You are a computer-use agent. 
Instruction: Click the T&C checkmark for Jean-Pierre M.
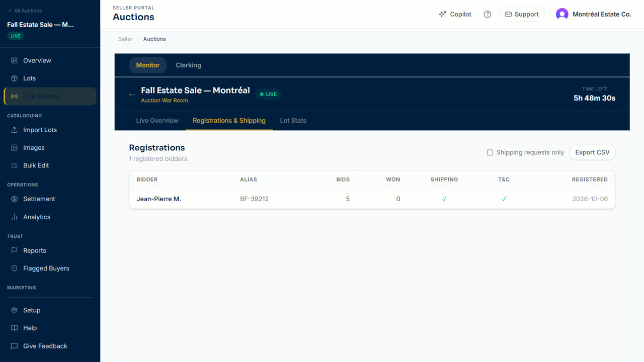coord(504,199)
